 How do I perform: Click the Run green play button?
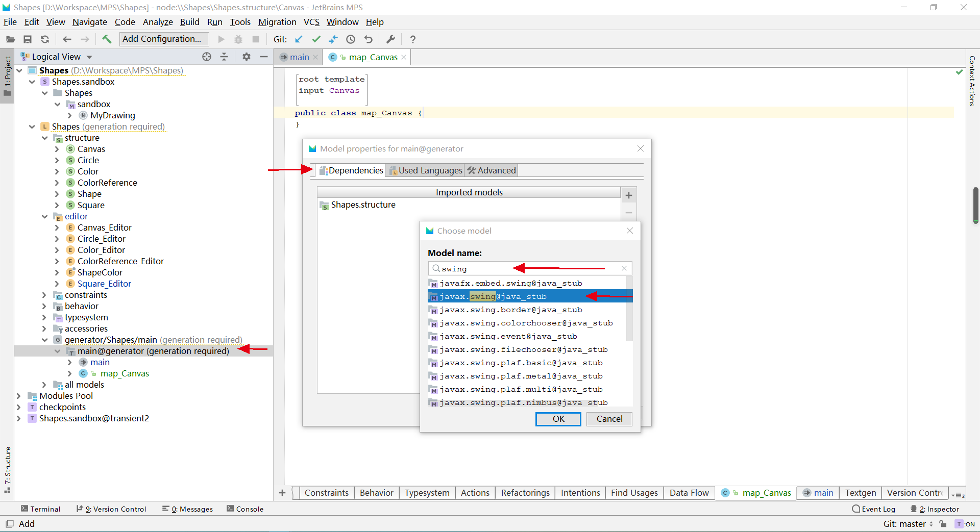coord(221,39)
